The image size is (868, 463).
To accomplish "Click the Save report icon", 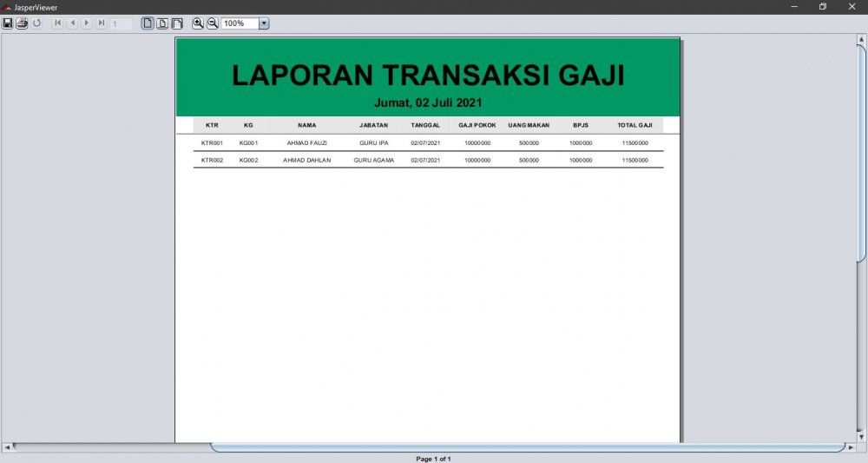I will pyautogui.click(x=8, y=23).
